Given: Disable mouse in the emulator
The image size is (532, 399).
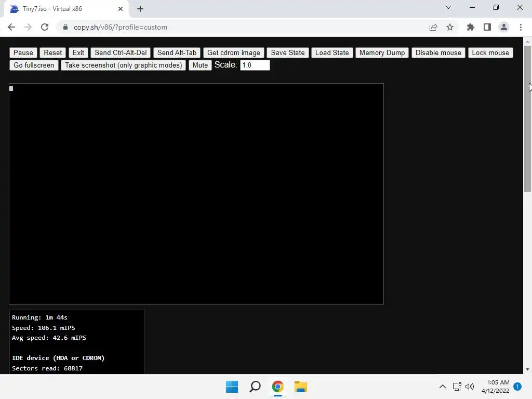Looking at the screenshot, I should 438,52.
